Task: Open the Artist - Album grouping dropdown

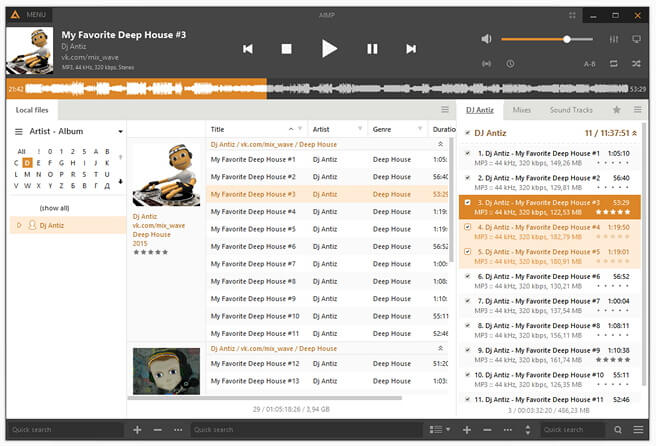Action: (120, 131)
